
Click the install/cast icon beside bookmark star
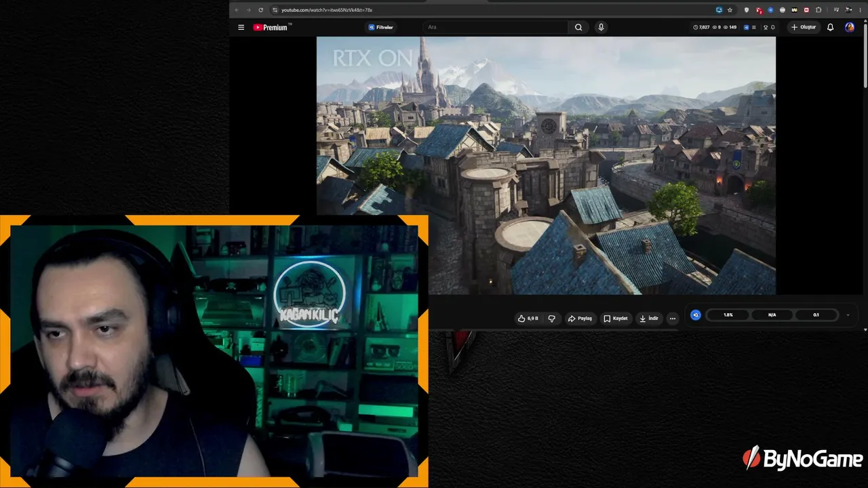coord(719,10)
